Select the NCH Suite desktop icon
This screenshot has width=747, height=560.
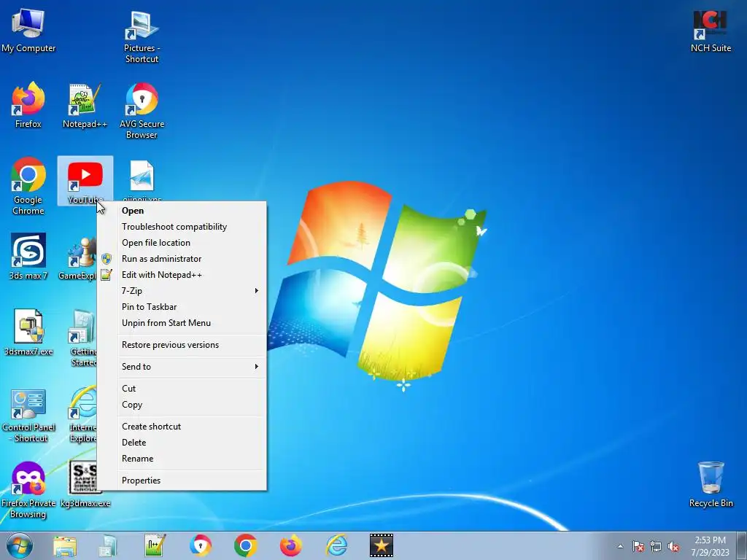click(x=711, y=29)
